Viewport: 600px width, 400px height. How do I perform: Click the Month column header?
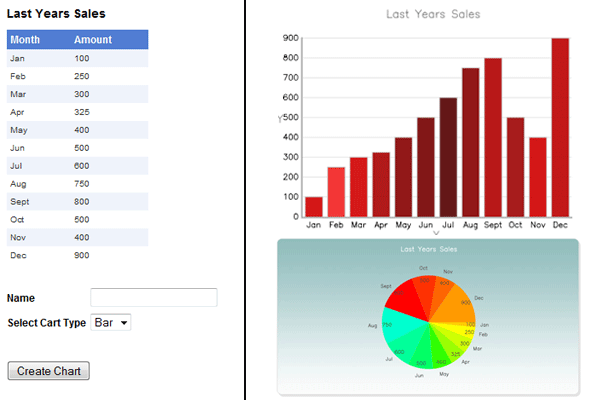(25, 39)
